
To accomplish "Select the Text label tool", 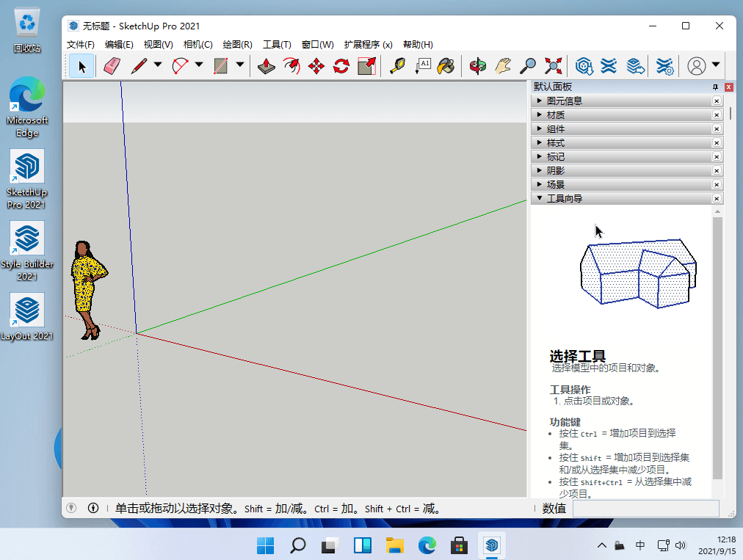I will pyautogui.click(x=423, y=66).
